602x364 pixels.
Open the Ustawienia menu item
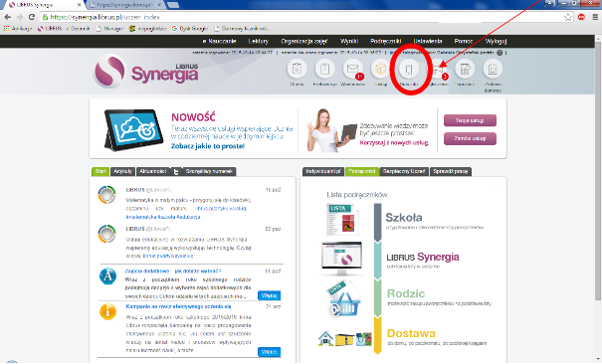tap(428, 41)
